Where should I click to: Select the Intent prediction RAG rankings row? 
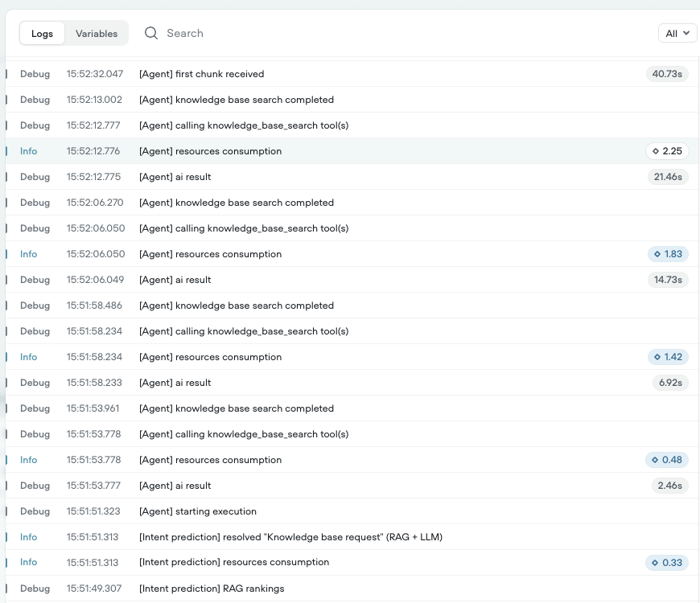pos(212,589)
